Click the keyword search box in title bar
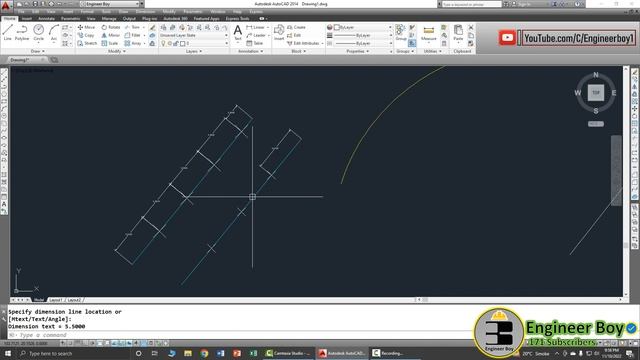640x360 pixels. [471, 4]
